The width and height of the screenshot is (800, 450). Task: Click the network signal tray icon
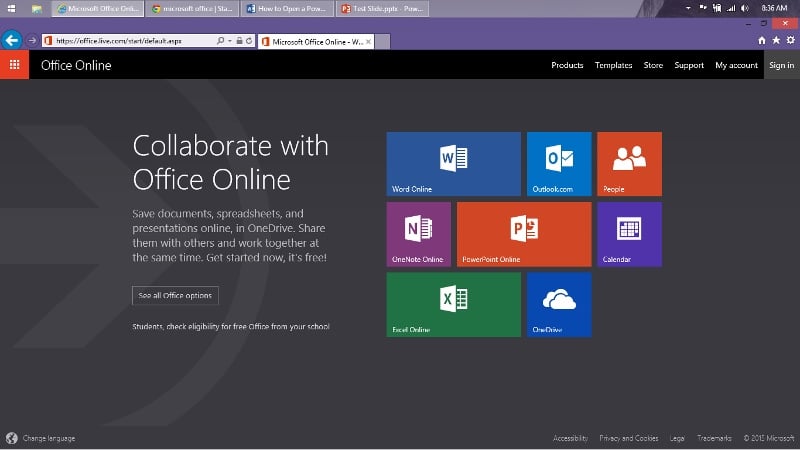coord(731,8)
